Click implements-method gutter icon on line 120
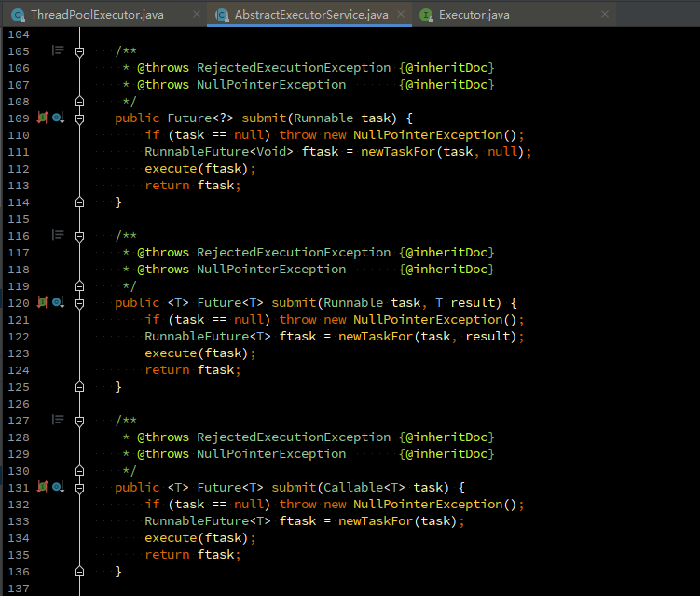 tap(43, 302)
